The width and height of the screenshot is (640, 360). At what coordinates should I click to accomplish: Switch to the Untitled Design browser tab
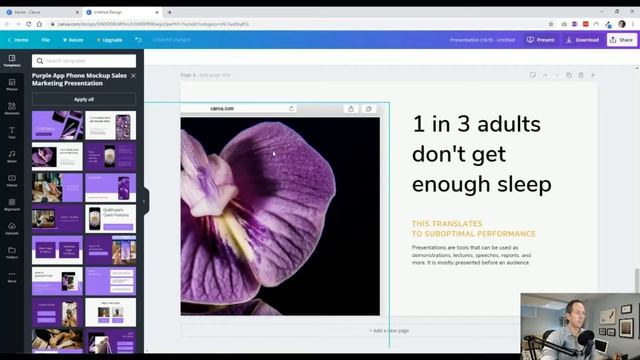(x=122, y=12)
